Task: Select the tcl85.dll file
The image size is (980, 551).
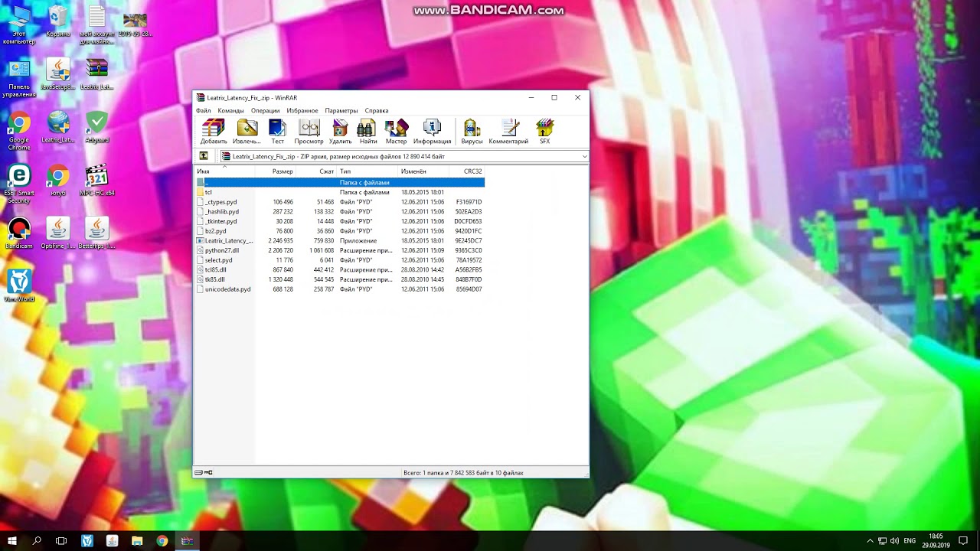Action: click(340, 269)
